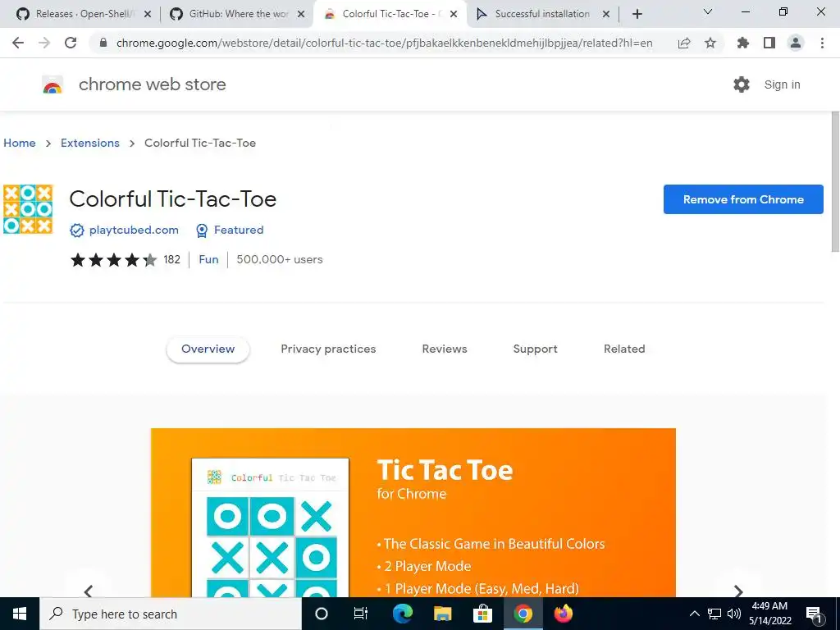Click the verified publisher badge icon
Image resolution: width=840 pixels, height=630 pixels.
coord(76,231)
